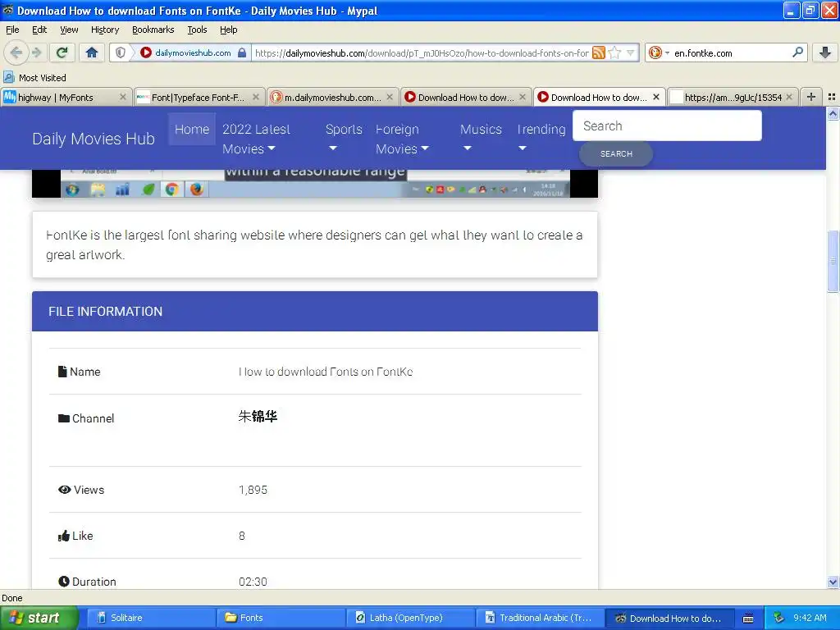Click the scrollbar down arrow
The image size is (840, 630).
pos(833,582)
